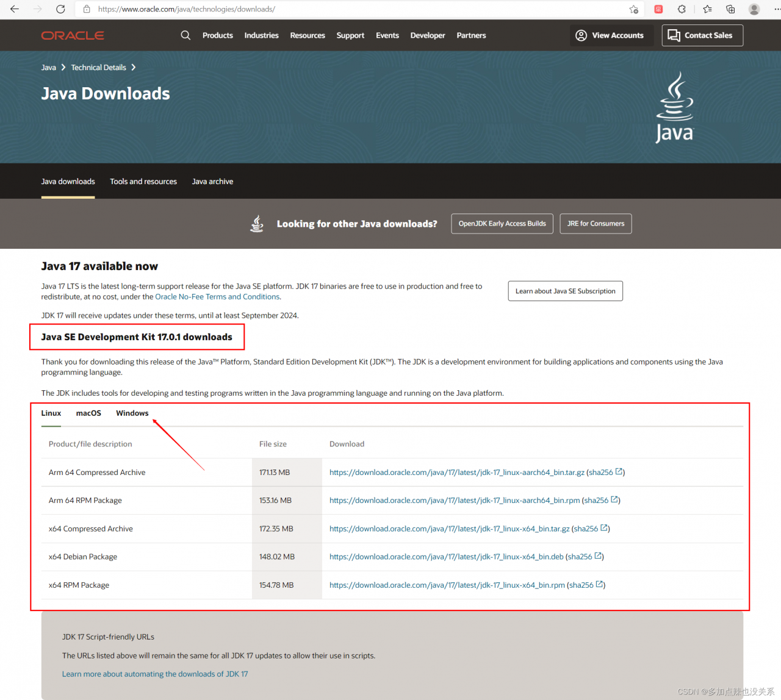
Task: Open sha256 icon for aarch64 rpm
Action: [614, 499]
